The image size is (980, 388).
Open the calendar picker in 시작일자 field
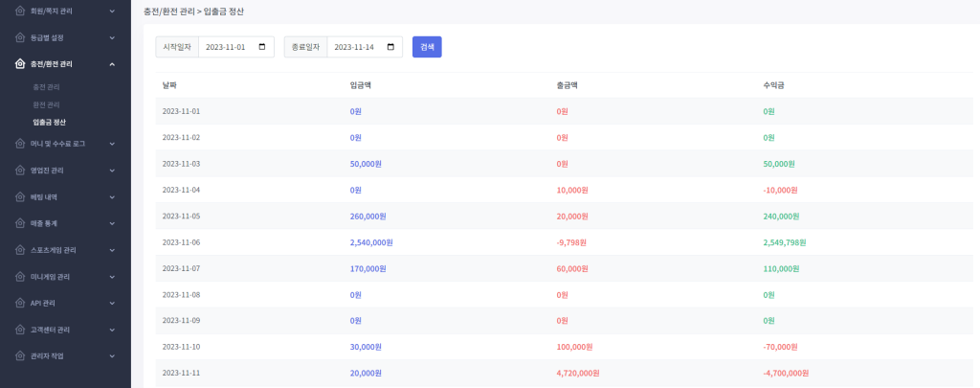pos(262,47)
